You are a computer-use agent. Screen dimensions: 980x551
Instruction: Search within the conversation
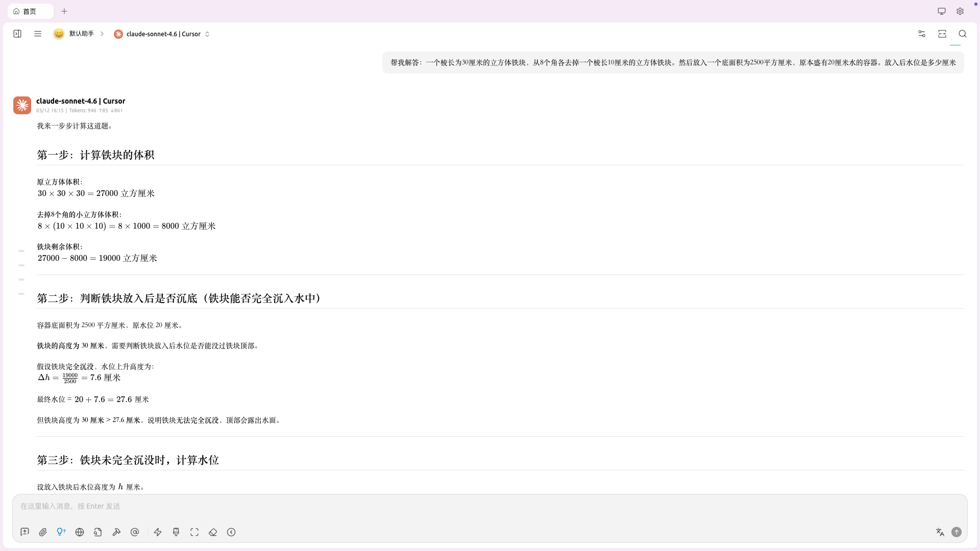(963, 34)
